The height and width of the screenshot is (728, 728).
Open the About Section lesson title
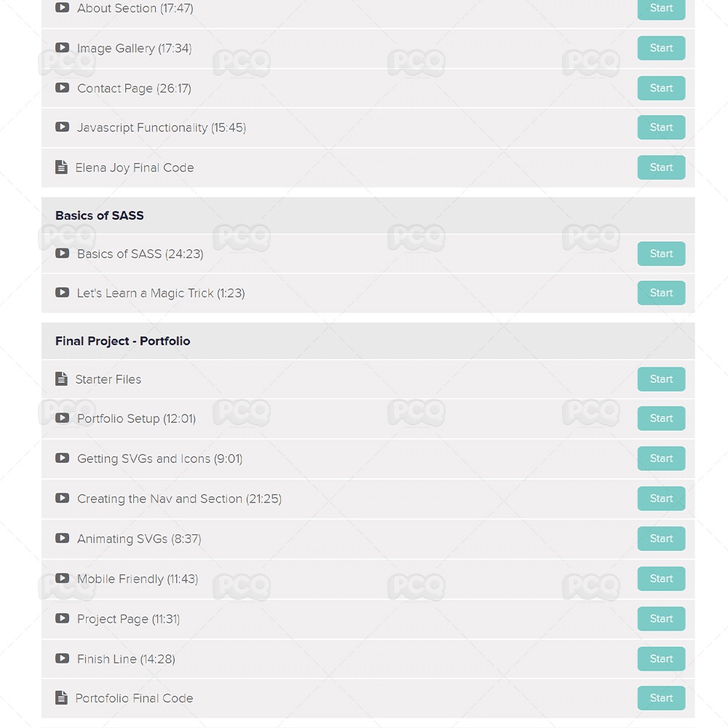point(135,9)
